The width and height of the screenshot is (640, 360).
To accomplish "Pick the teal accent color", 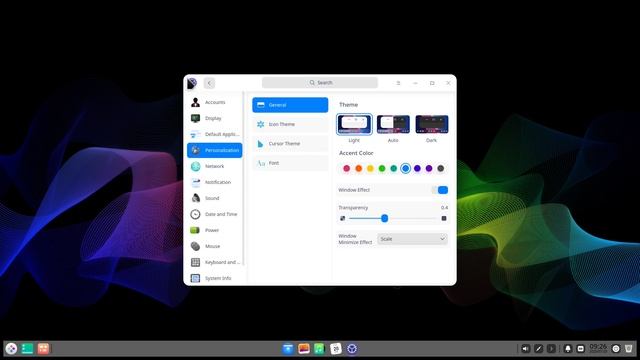I will 393,168.
